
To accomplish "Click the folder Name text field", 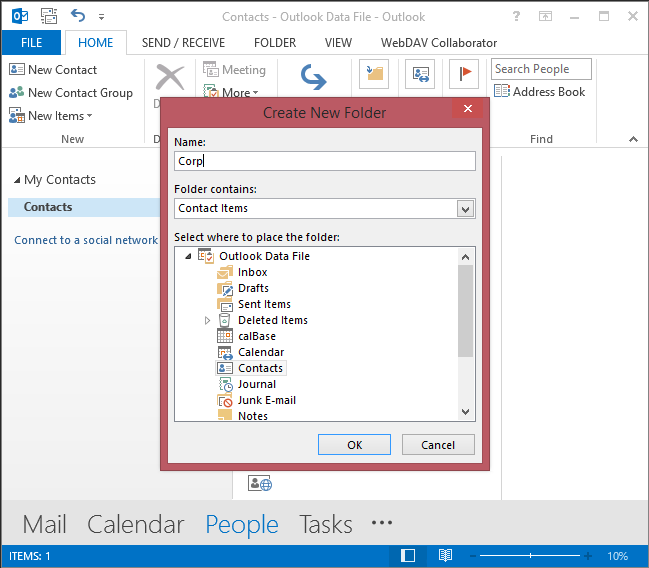I will click(x=325, y=161).
